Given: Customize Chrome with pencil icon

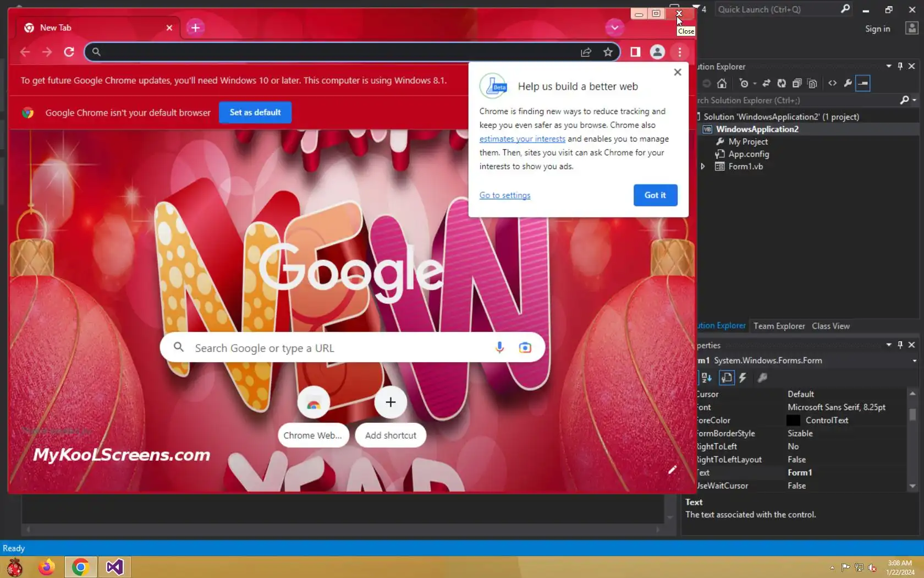Looking at the screenshot, I should click(672, 470).
